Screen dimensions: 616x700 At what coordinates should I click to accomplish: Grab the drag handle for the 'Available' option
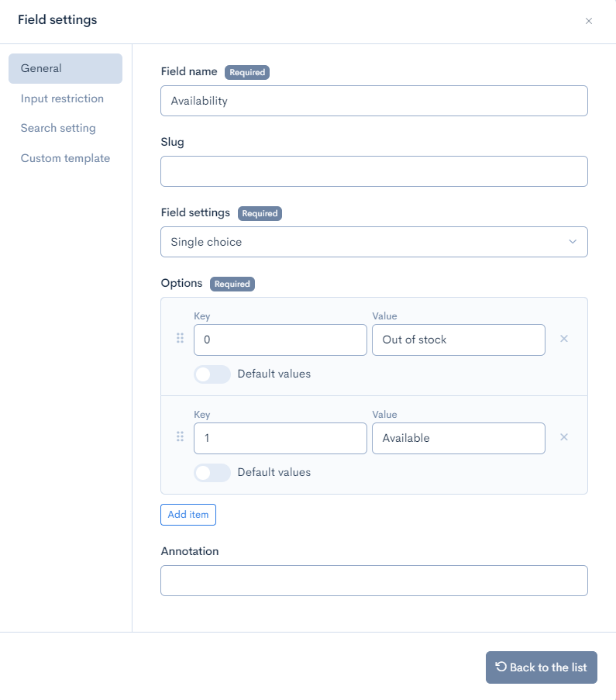pyautogui.click(x=180, y=436)
